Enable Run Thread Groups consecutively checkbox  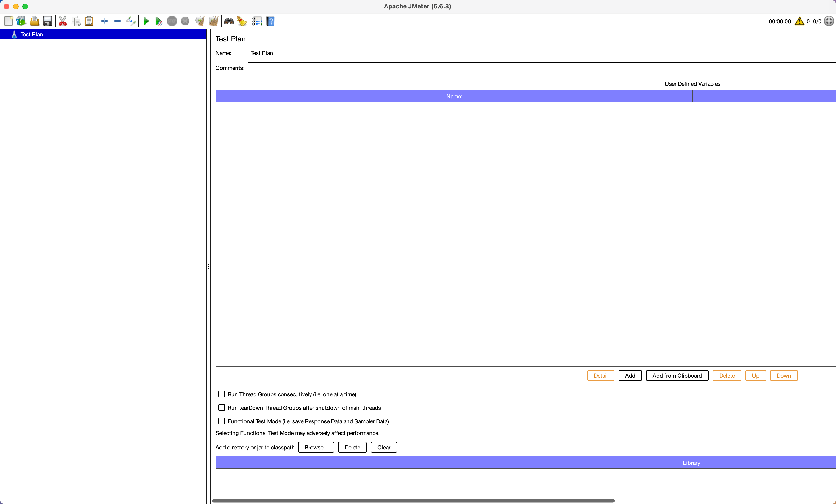[x=222, y=394]
